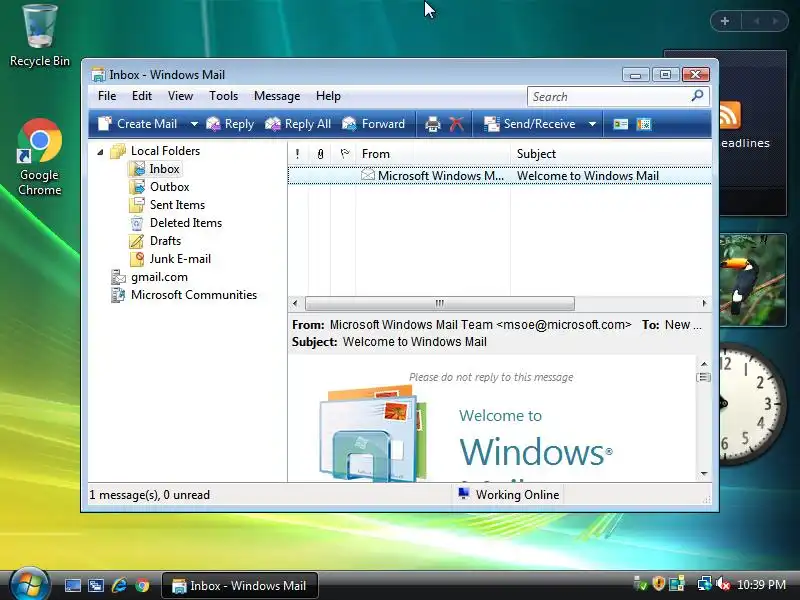Image resolution: width=800 pixels, height=600 pixels.
Task: Open the View menu
Action: click(x=181, y=96)
